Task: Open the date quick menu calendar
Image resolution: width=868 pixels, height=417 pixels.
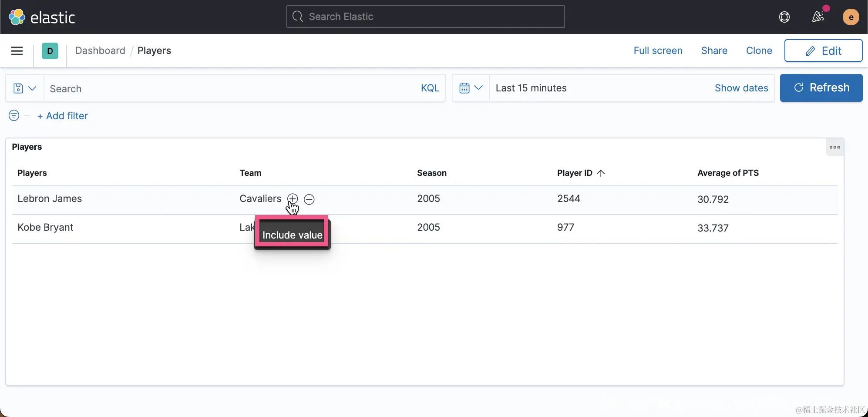Action: pyautogui.click(x=471, y=88)
